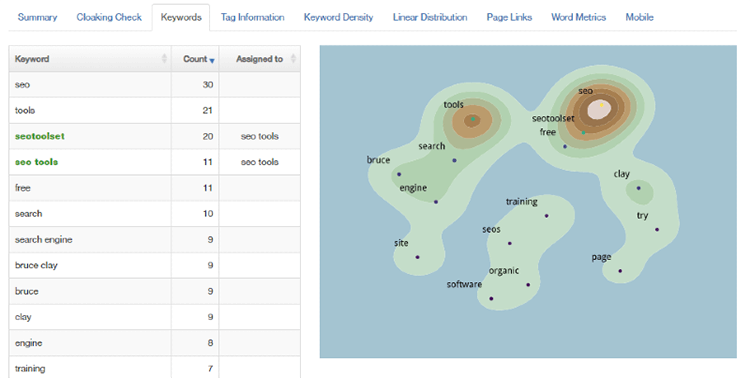Sort by the Keyword column sort arrows

click(x=164, y=59)
